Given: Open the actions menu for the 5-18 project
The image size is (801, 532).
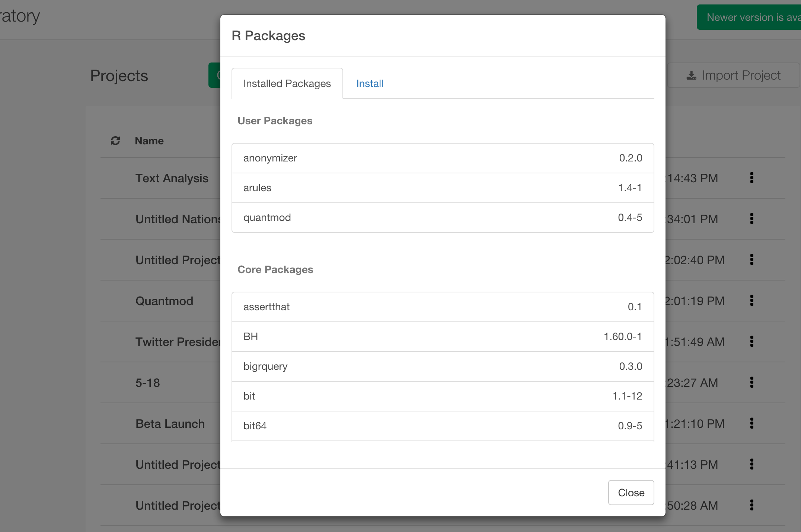Looking at the screenshot, I should click(752, 382).
